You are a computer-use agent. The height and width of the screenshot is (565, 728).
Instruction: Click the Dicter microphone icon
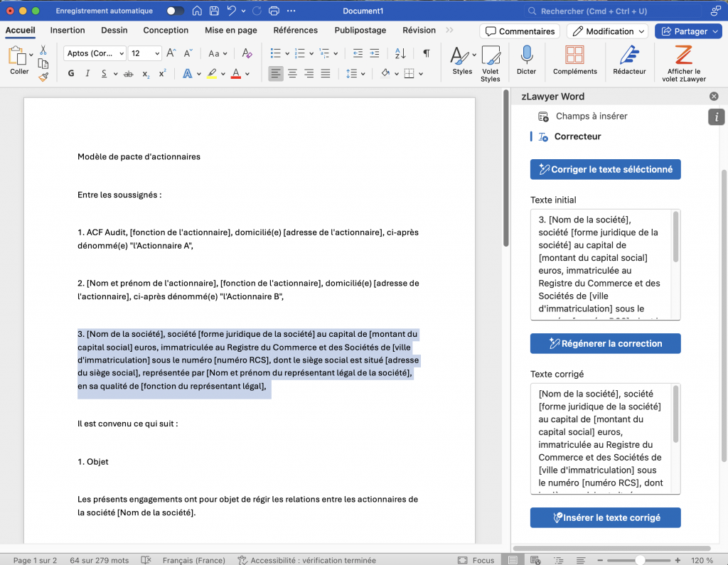pyautogui.click(x=526, y=56)
